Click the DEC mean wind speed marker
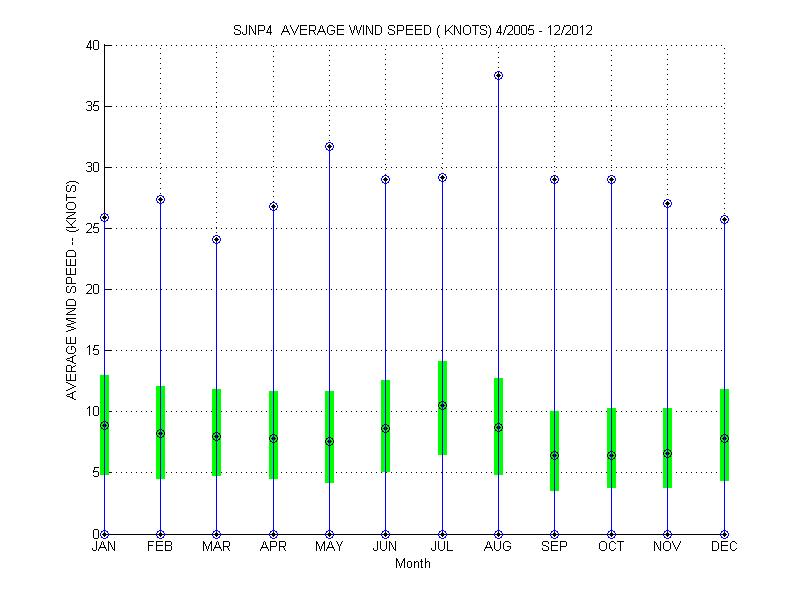 (x=724, y=439)
